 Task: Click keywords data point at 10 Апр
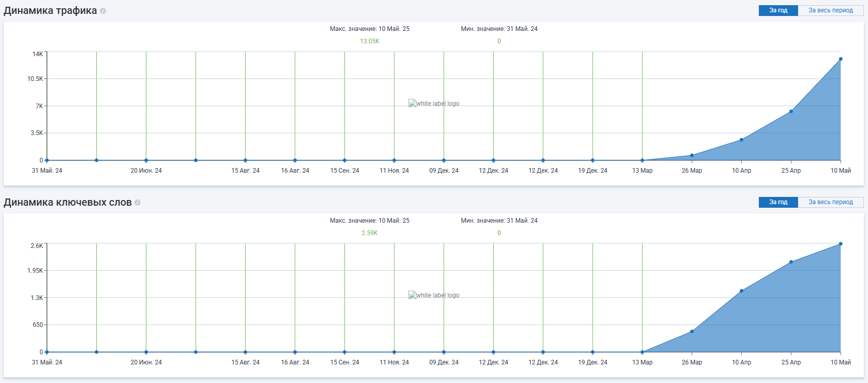coord(741,291)
